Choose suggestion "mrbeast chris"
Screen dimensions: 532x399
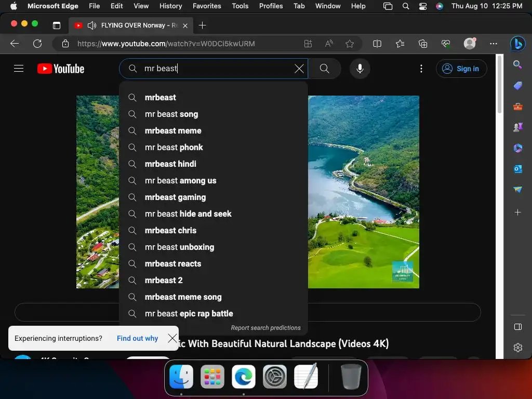coord(214,230)
